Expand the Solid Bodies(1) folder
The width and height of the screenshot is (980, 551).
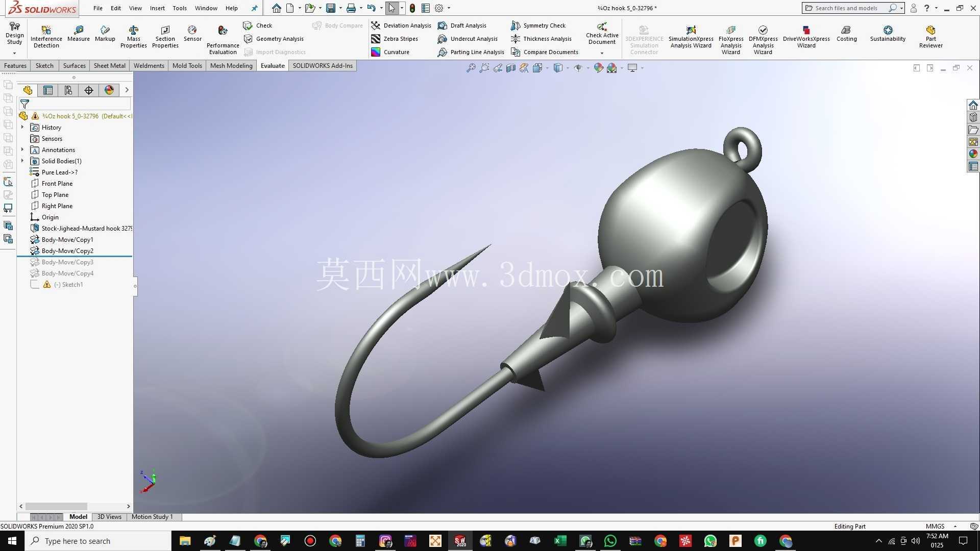(x=22, y=161)
